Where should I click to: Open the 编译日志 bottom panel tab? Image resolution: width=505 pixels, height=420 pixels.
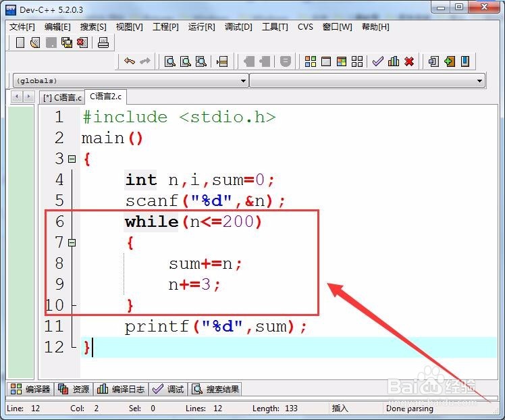[121, 389]
